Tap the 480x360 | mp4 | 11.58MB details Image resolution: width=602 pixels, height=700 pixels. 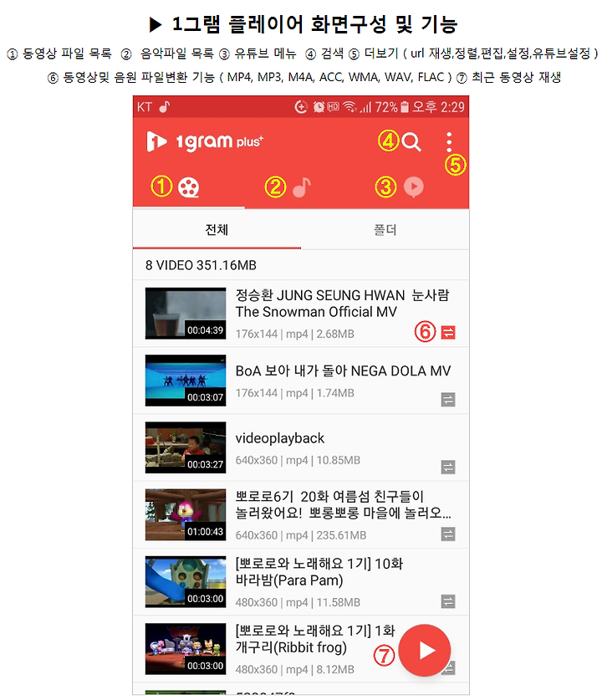pos(298,602)
